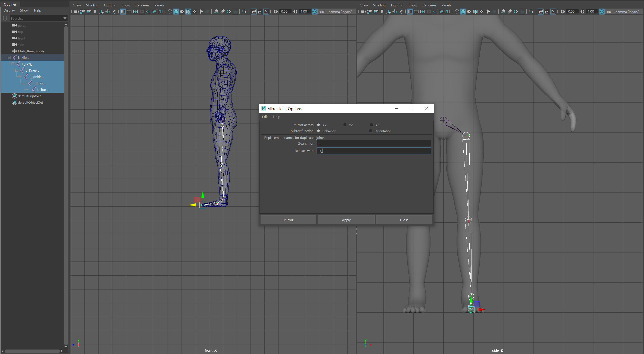Select XZ mirror across option

tap(371, 125)
